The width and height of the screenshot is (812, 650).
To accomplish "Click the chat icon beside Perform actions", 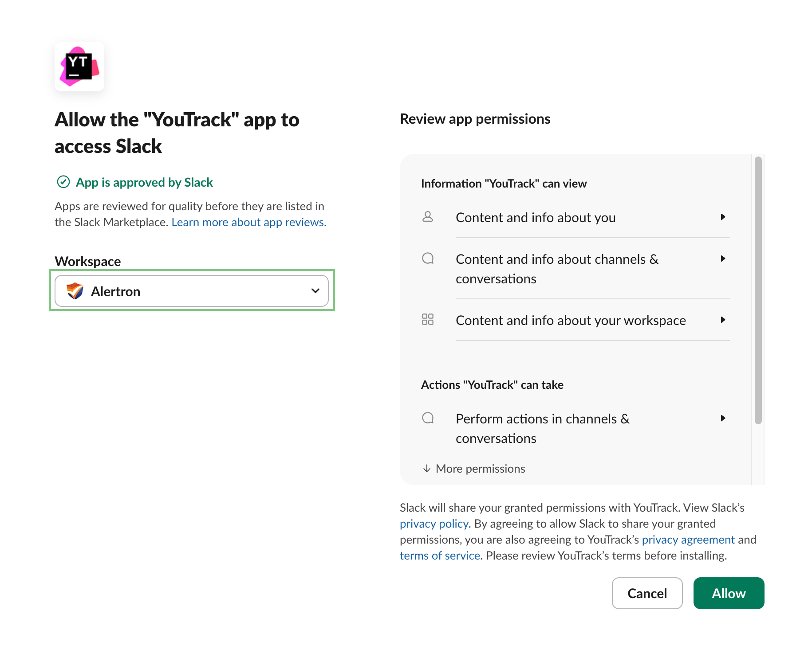I will 428,418.
